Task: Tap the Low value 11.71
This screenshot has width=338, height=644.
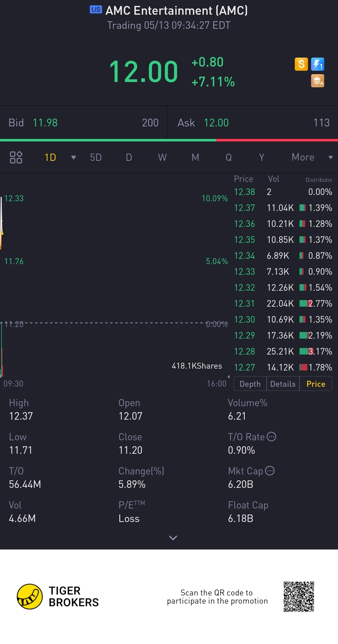Action: click(x=21, y=450)
